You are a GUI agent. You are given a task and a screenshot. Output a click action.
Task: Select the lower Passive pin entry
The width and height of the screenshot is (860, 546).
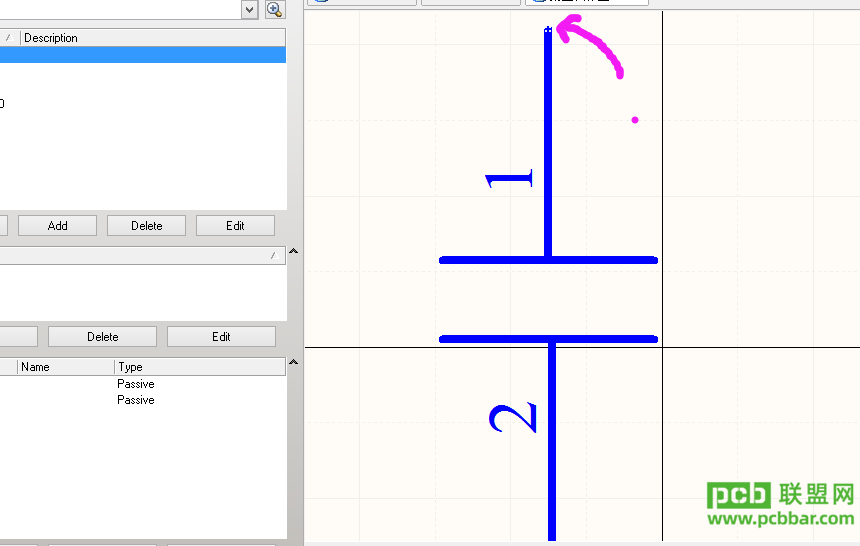(x=136, y=400)
